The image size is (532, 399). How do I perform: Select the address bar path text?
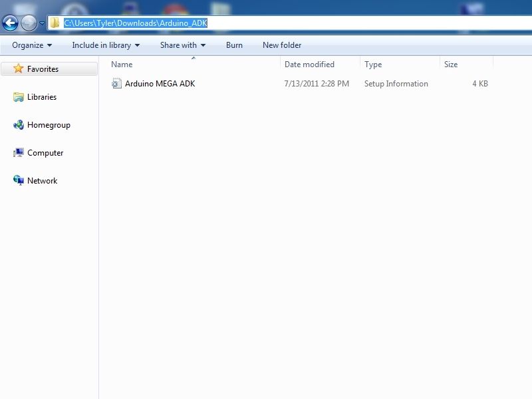click(x=136, y=23)
